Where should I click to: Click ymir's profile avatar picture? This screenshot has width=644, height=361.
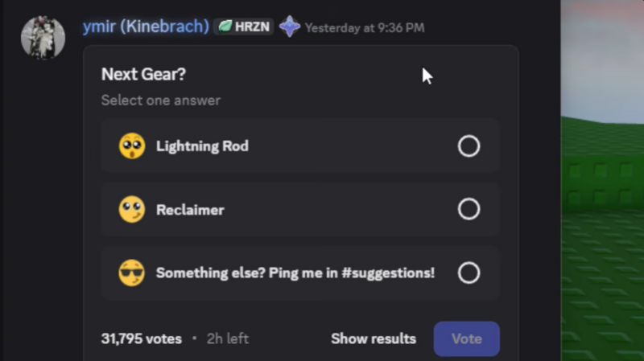point(43,37)
